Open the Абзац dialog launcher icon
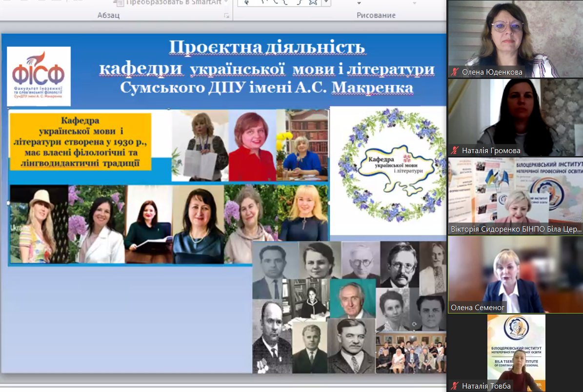 [x=226, y=16]
